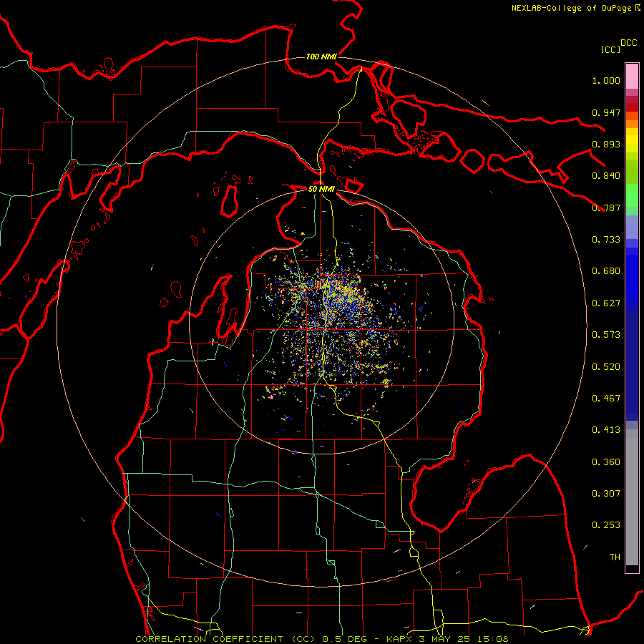
Task: Click the 50 NMI range ring label
Action: point(321,189)
